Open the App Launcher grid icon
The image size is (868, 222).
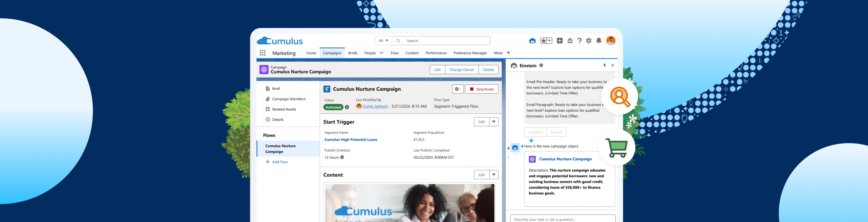pyautogui.click(x=262, y=53)
